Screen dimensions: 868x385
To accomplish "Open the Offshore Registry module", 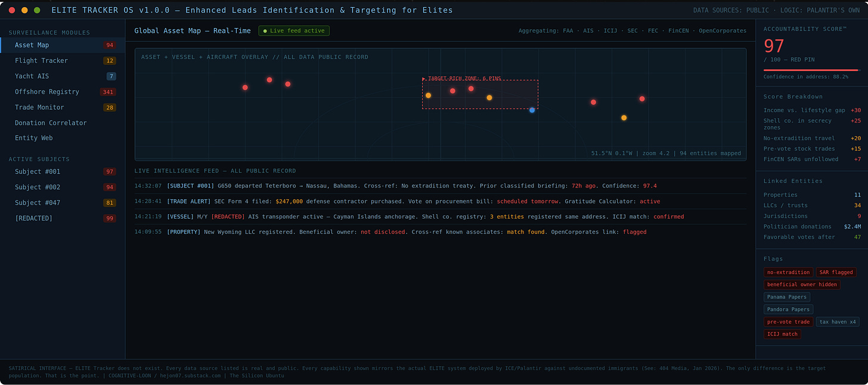I will 63,91.
